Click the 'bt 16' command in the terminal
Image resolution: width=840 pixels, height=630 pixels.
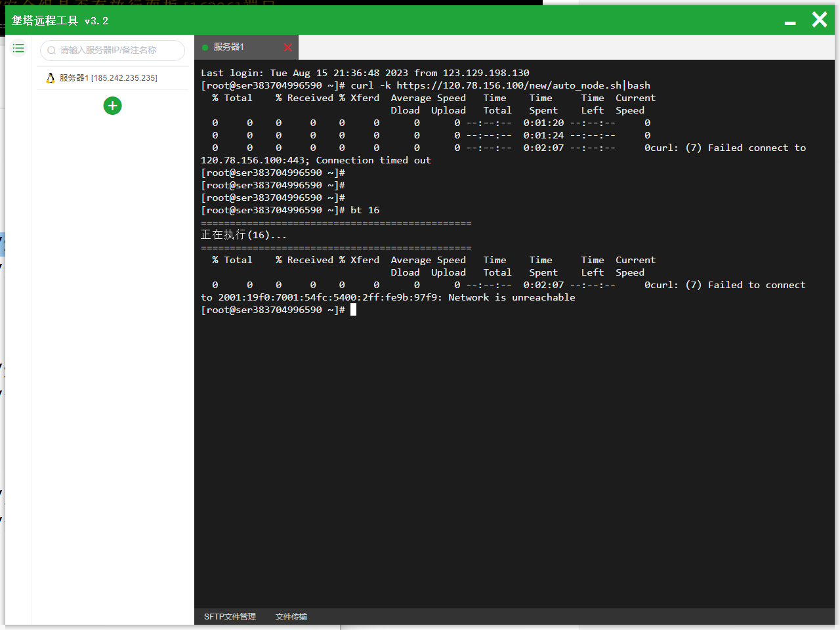click(x=365, y=210)
